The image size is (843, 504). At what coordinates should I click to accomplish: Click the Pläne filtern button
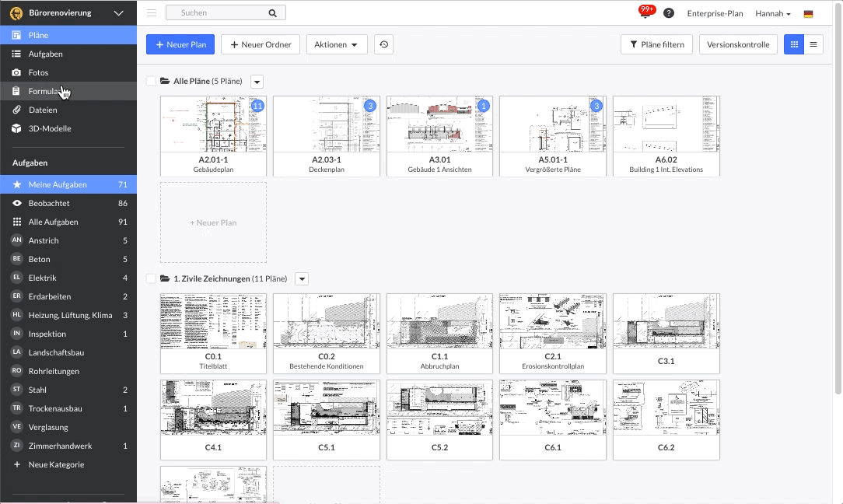[656, 44]
